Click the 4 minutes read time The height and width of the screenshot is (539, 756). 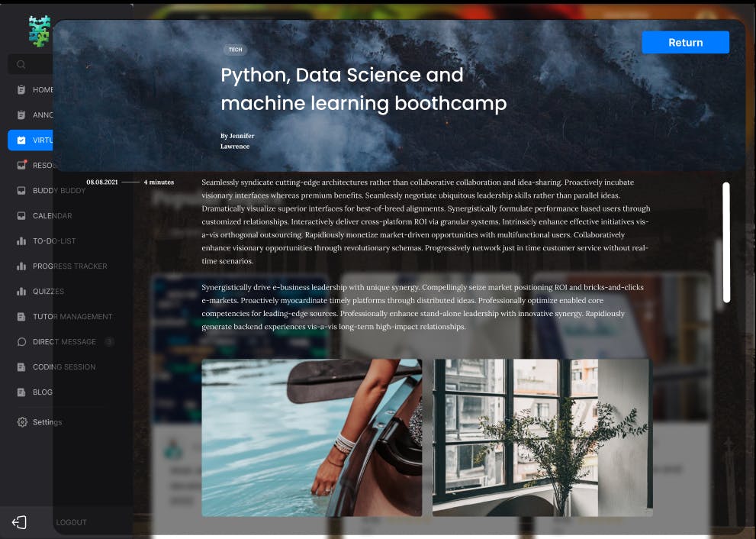pyautogui.click(x=159, y=182)
